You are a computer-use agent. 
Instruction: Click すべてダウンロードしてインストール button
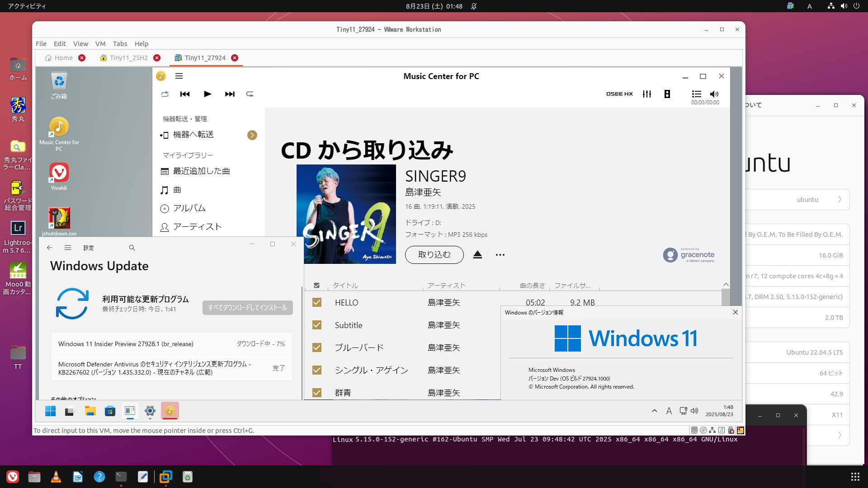tap(247, 308)
